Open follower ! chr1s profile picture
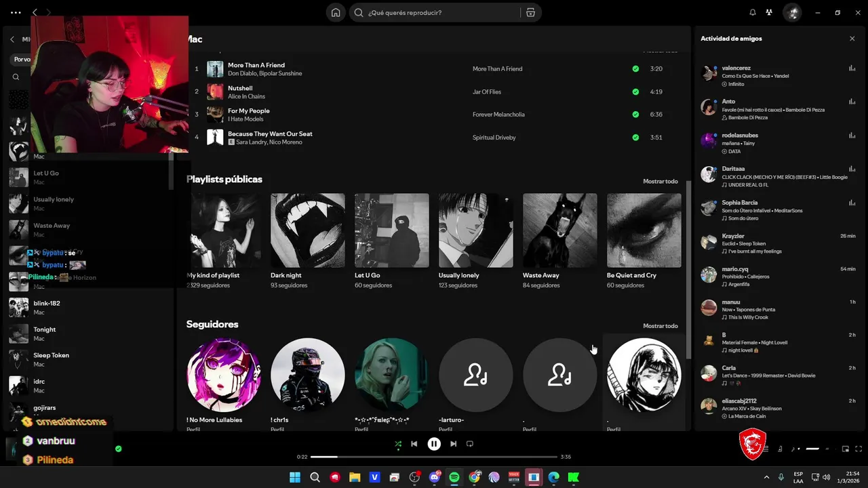 [308, 375]
